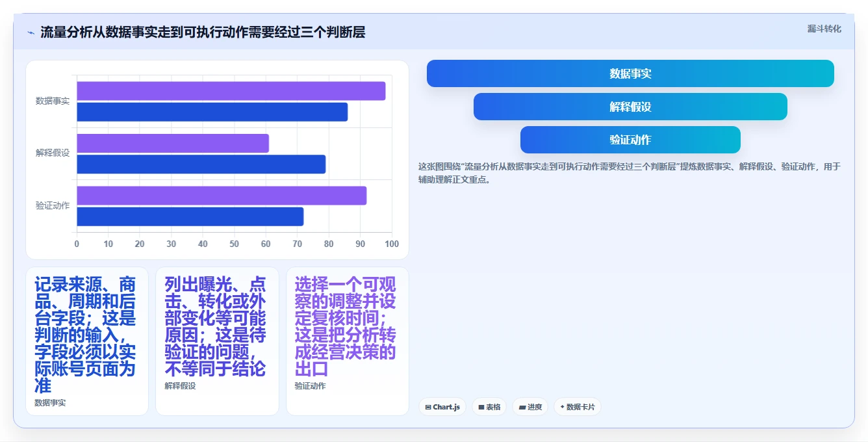The height and width of the screenshot is (442, 868).
Task: Click card text starting 列出曝光、点击
Action: [x=216, y=327]
